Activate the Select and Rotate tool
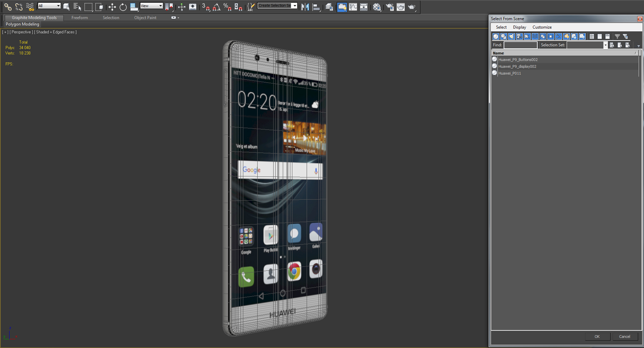This screenshot has width=644, height=348. pos(123,7)
